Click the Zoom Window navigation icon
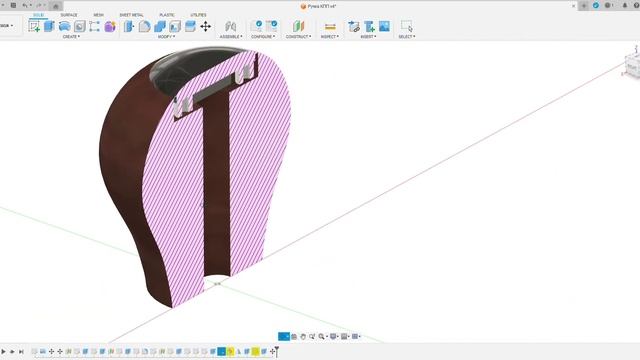Viewport: 640px width, 360px height. click(312, 336)
